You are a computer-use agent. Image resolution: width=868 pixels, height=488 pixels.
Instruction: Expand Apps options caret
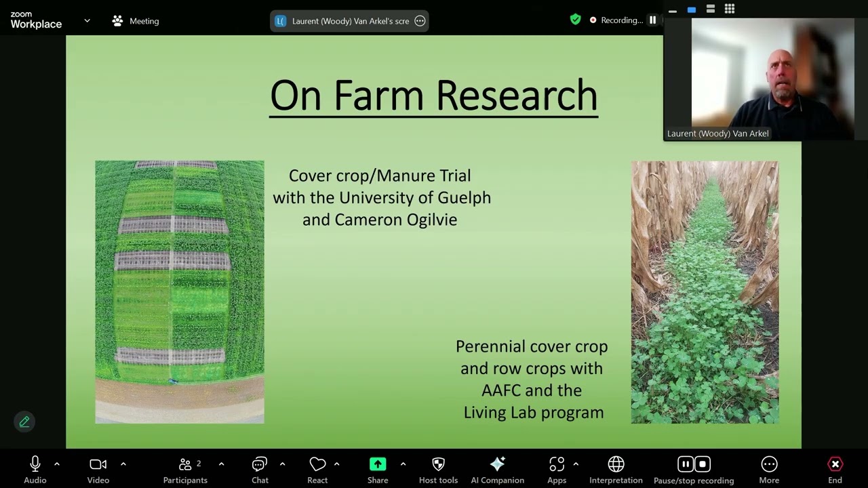[576, 464]
